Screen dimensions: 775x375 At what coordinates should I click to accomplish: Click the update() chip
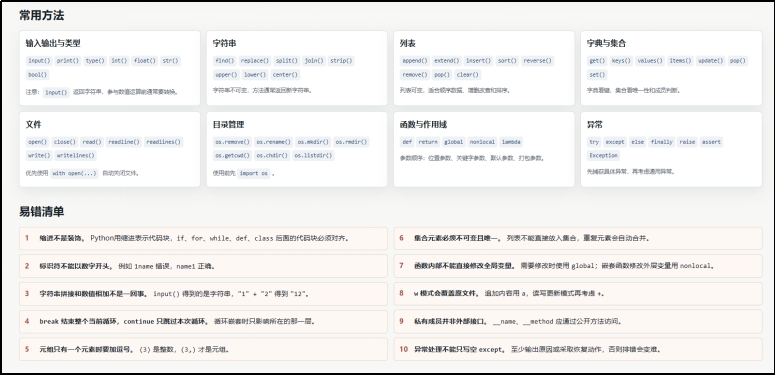click(710, 61)
